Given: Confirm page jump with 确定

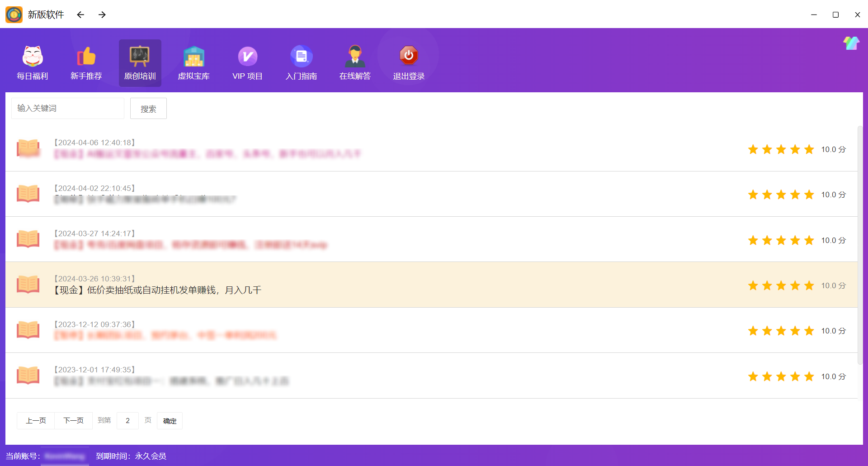Looking at the screenshot, I should click(x=170, y=421).
